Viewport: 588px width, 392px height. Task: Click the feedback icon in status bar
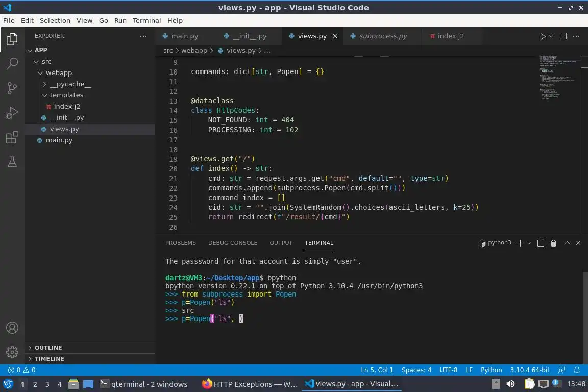click(x=561, y=370)
